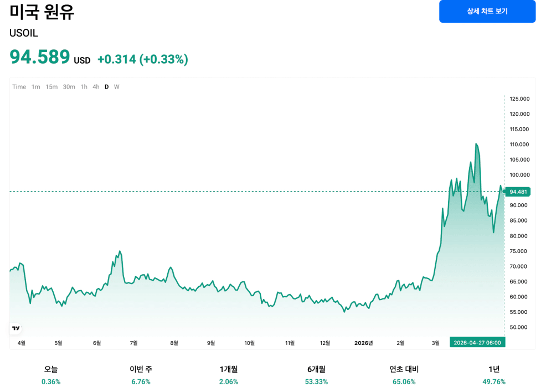The width and height of the screenshot is (551, 392).
Task: Choose the 15m timeframe
Action: (52, 87)
